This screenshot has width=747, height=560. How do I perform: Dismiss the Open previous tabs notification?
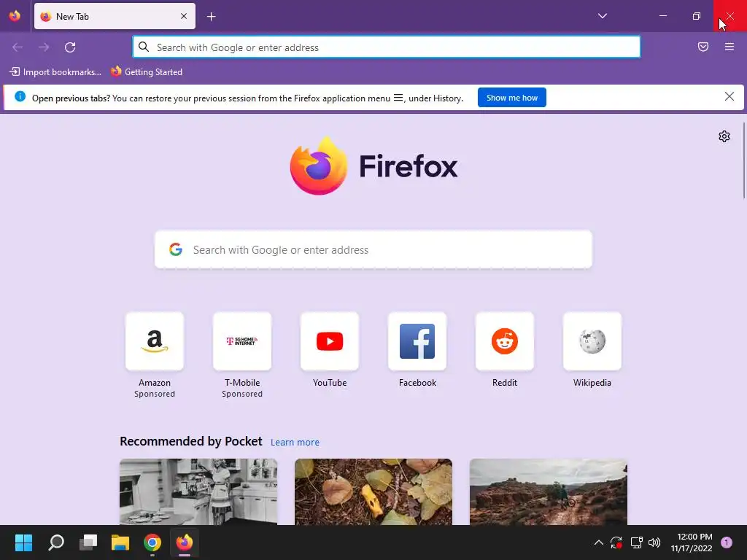pos(729,97)
